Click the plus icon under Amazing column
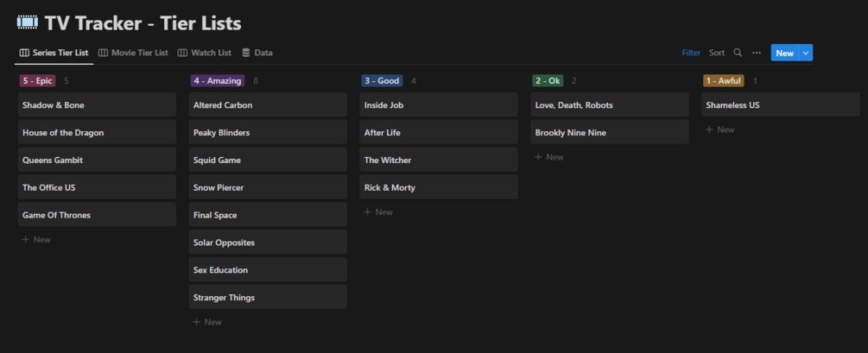The image size is (868, 353). 196,322
